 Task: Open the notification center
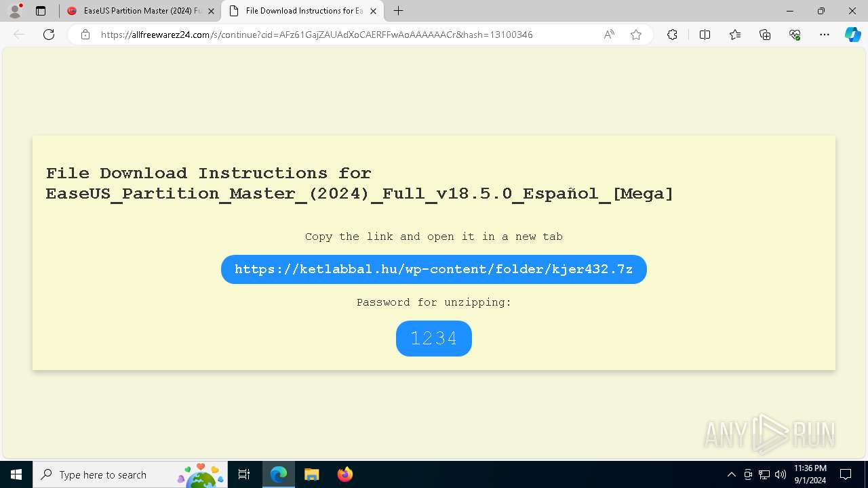[x=846, y=474]
